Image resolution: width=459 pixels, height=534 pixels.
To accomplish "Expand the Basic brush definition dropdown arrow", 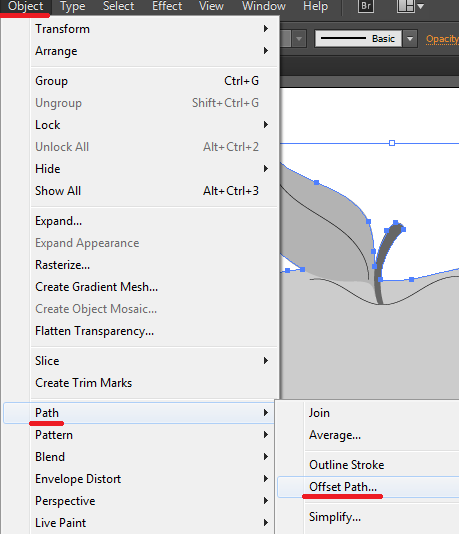I will (410, 39).
